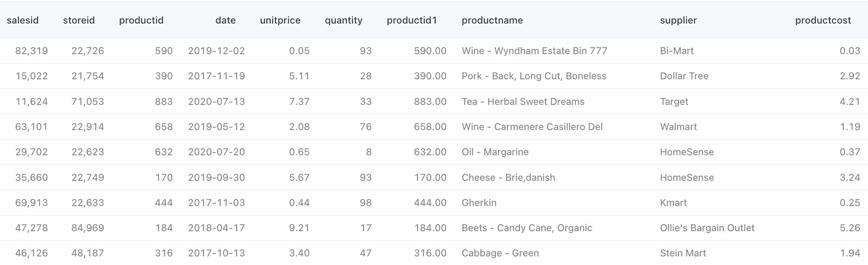Select the unitprice column header
This screenshot has width=868, height=265.
pyautogui.click(x=280, y=20)
